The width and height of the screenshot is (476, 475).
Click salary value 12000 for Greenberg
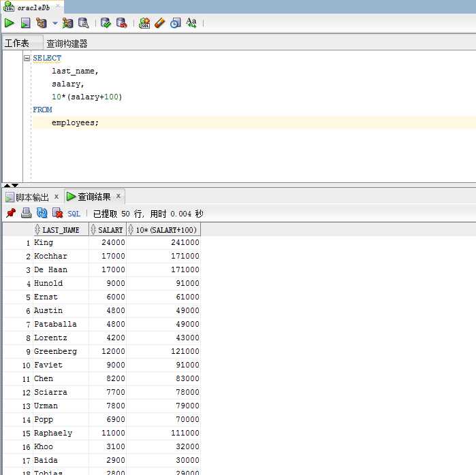(x=113, y=351)
